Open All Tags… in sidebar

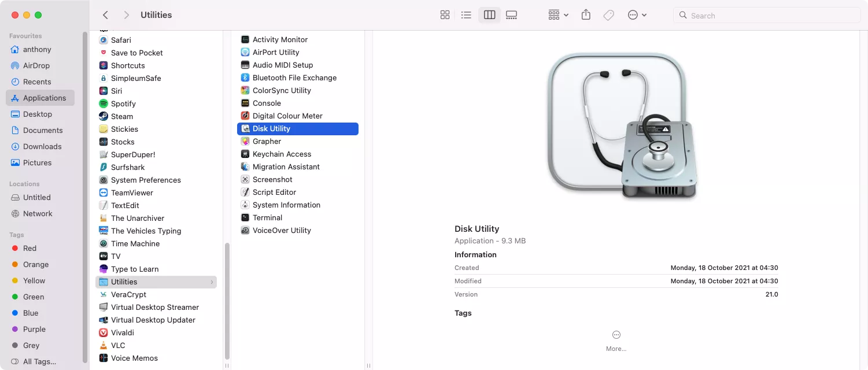click(x=40, y=361)
